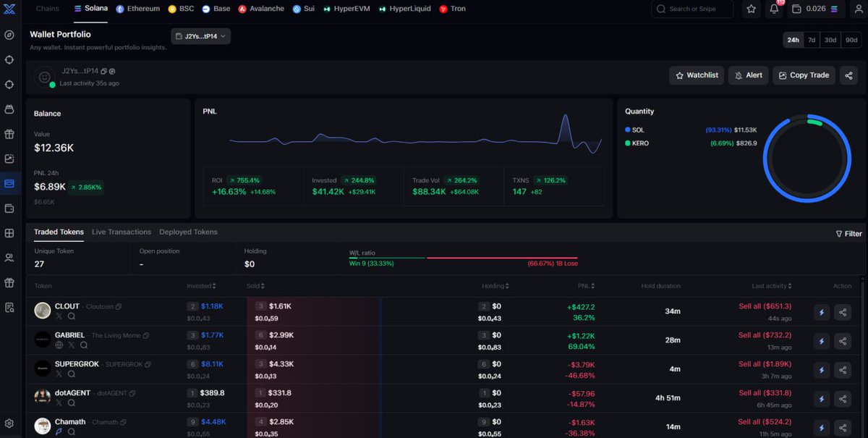Screen dimensions: 868x438
Task: Sort table by Sold column
Action: 255,286
